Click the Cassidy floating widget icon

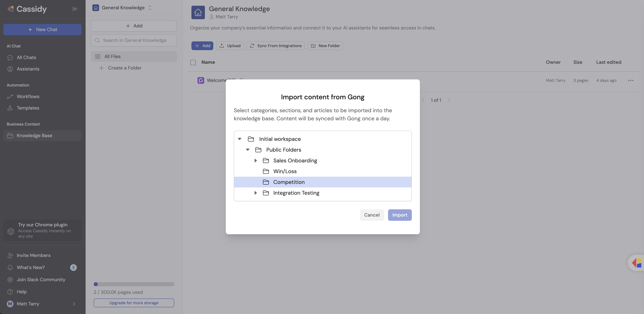pyautogui.click(x=636, y=263)
